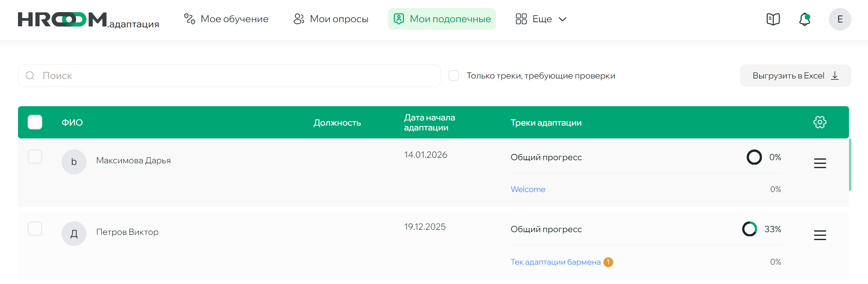The width and height of the screenshot is (868, 284).
Task: Click the orange badge next to бармена track
Action: point(608,262)
